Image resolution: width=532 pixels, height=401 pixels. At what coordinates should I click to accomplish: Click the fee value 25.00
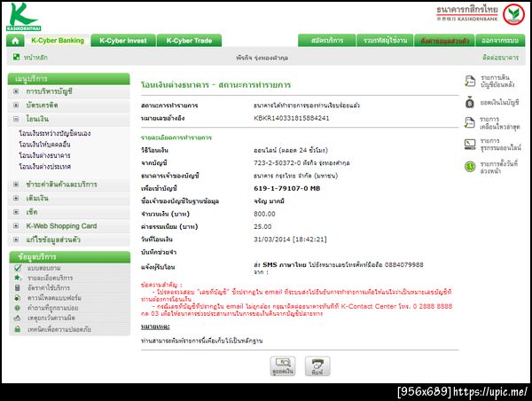(x=262, y=226)
